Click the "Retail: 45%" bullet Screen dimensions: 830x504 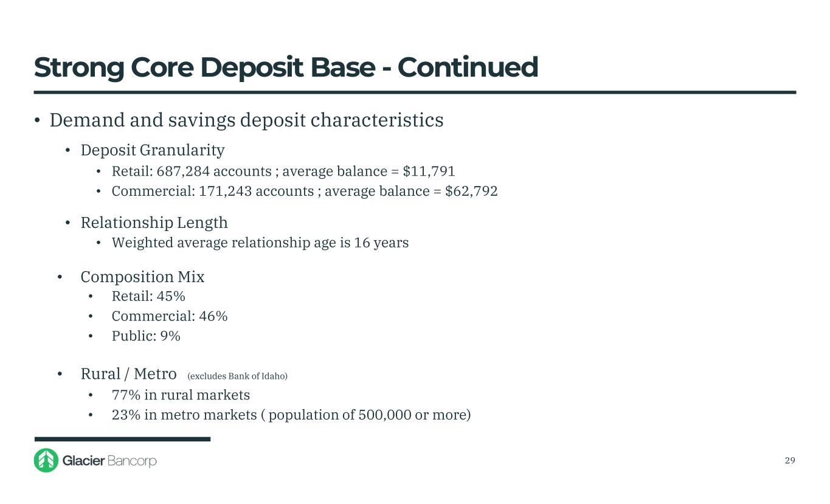(148, 297)
